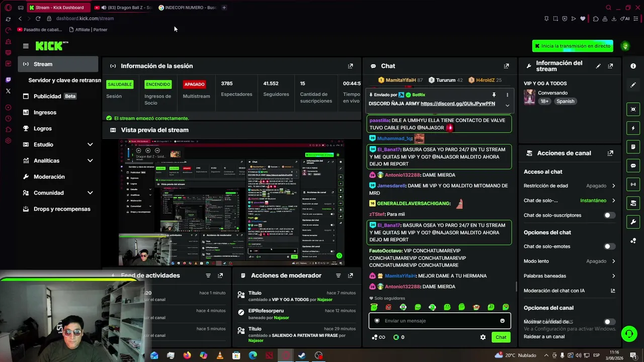The image size is (644, 362).
Task: Expand the Estudio sidebar section
Action: [x=90, y=145]
